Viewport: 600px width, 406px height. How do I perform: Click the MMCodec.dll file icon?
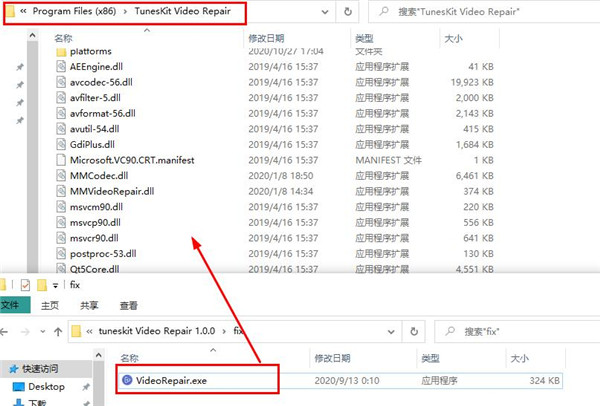tap(61, 176)
